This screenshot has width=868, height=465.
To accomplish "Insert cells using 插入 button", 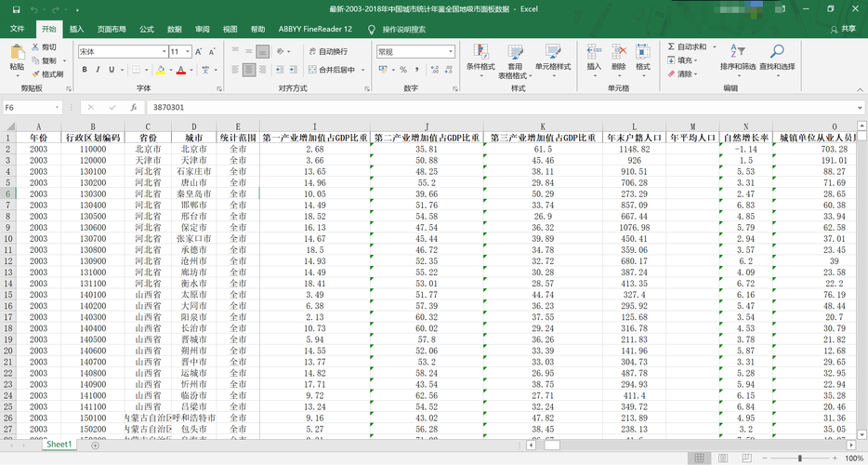I will [x=594, y=60].
